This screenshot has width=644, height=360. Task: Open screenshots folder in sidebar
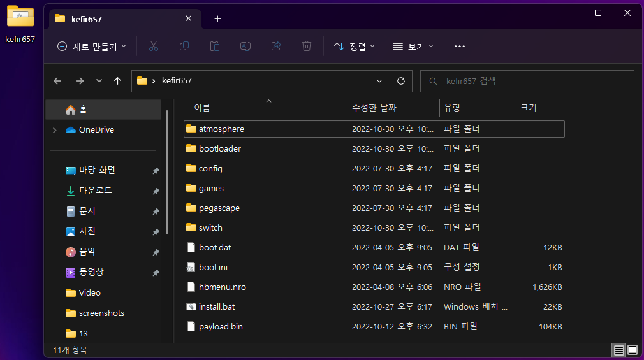103,313
